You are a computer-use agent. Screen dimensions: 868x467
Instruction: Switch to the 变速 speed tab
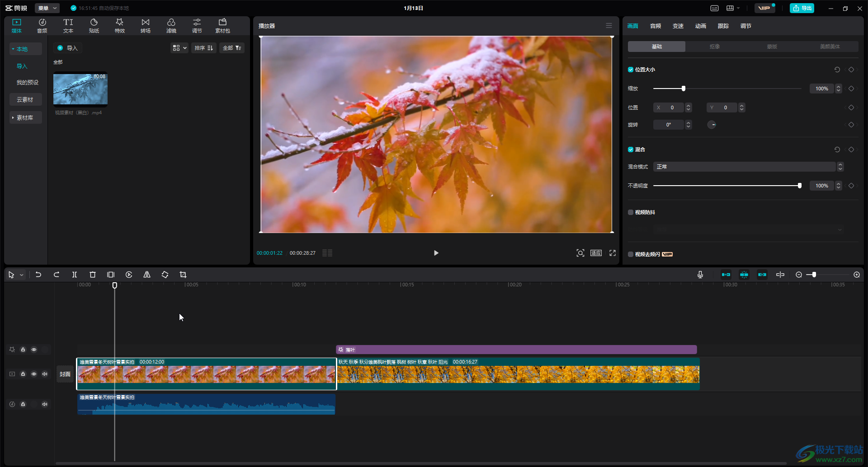pos(678,26)
